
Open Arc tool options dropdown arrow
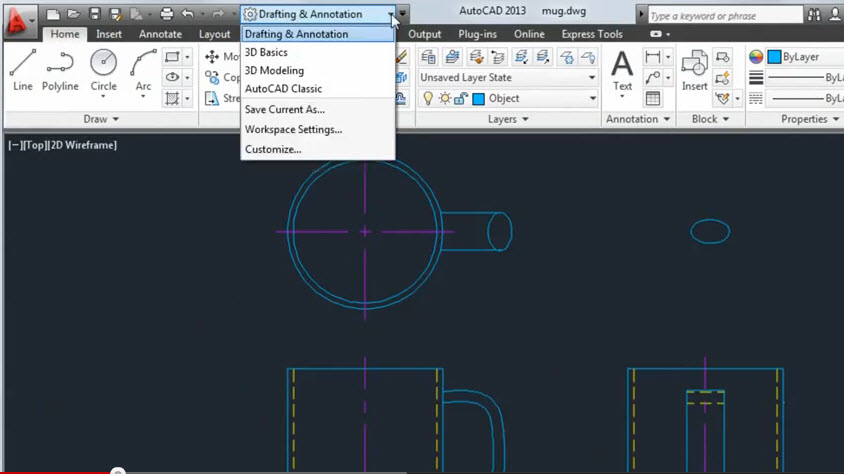[x=143, y=97]
